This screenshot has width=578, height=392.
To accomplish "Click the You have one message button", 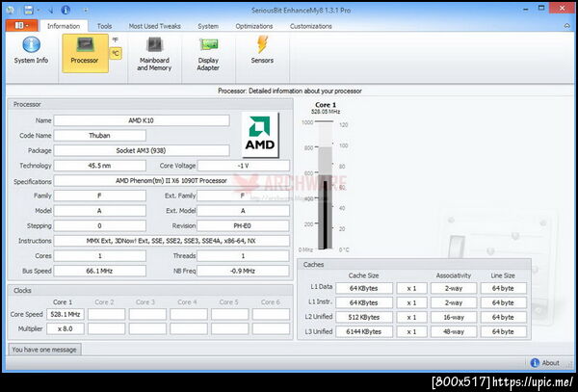I will (x=44, y=350).
